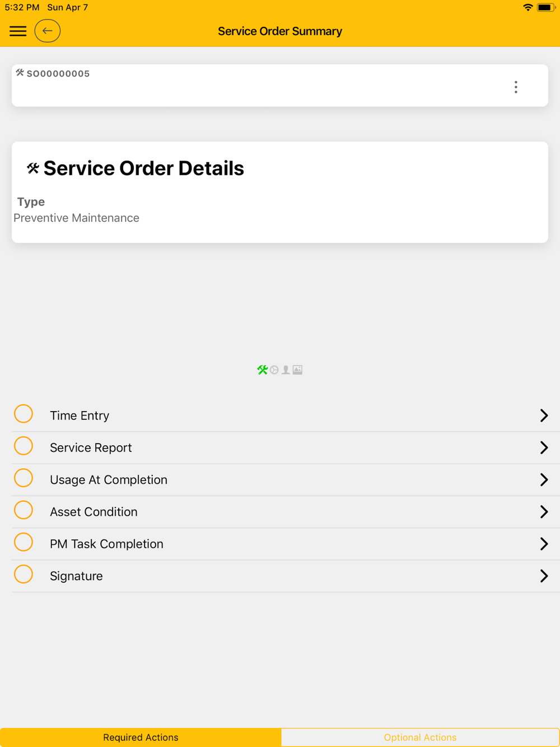Tap the tools icon beside Service Order Details
Viewport: 560px width, 747px height.
[x=33, y=168]
